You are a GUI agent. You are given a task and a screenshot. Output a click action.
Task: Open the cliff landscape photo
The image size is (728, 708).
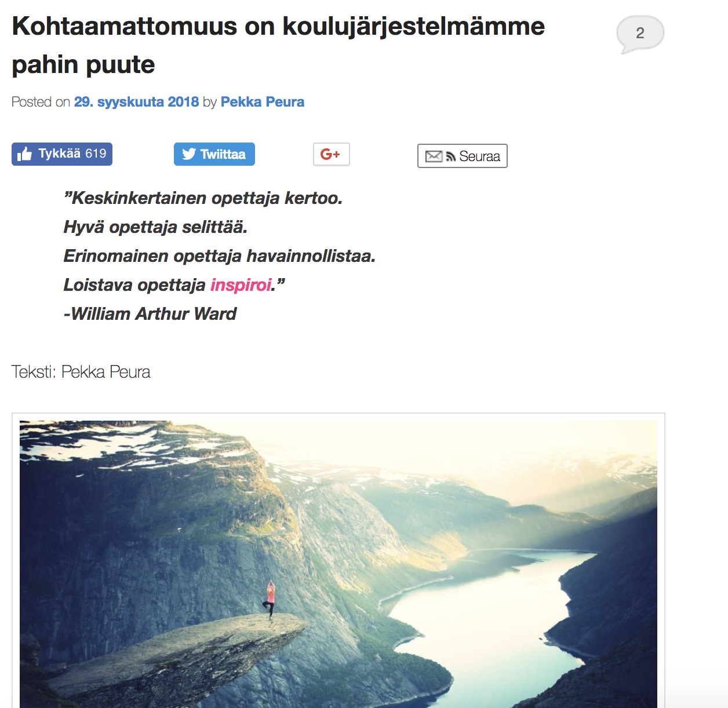(338, 564)
